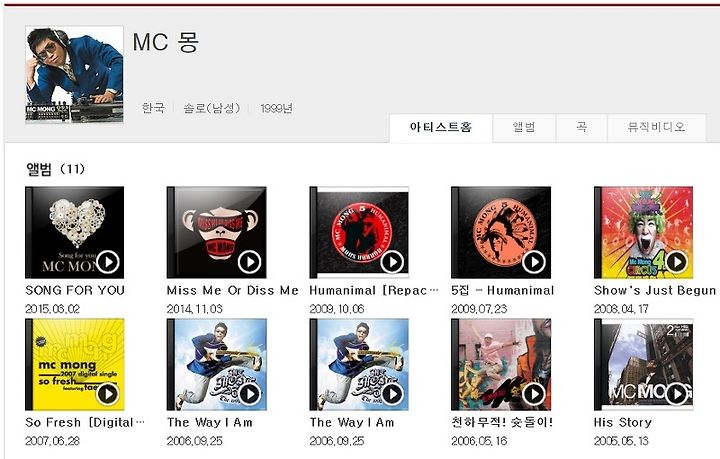Play the Show's Just Begun album

point(676,262)
